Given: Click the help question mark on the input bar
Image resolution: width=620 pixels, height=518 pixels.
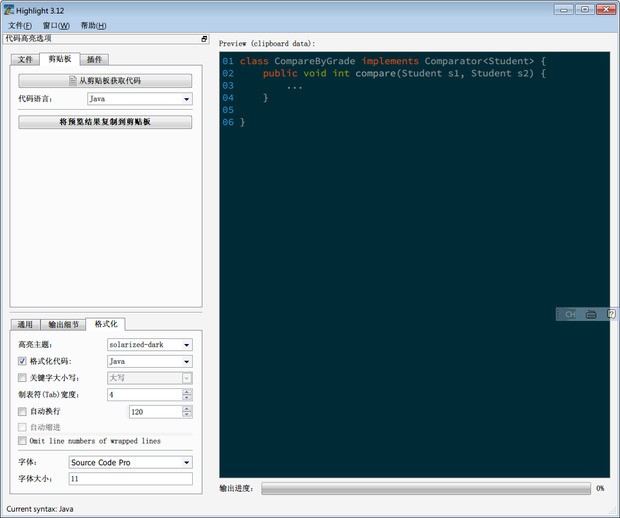Looking at the screenshot, I should pos(611,314).
